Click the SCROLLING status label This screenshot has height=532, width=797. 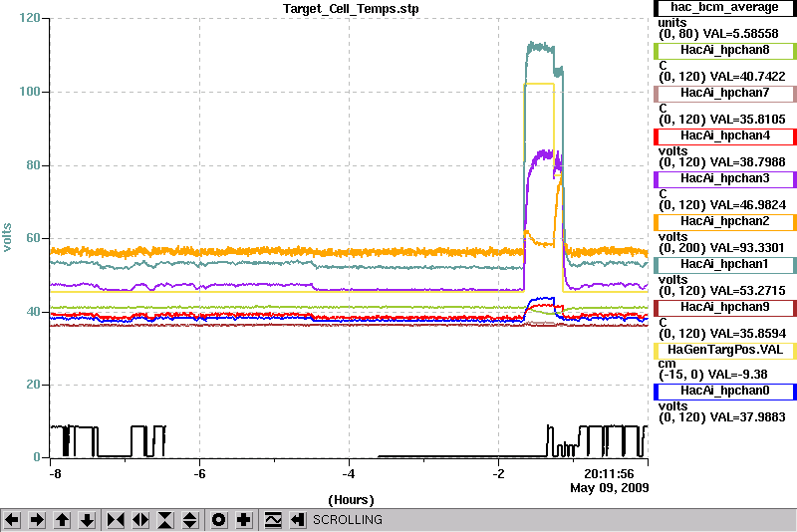(347, 520)
